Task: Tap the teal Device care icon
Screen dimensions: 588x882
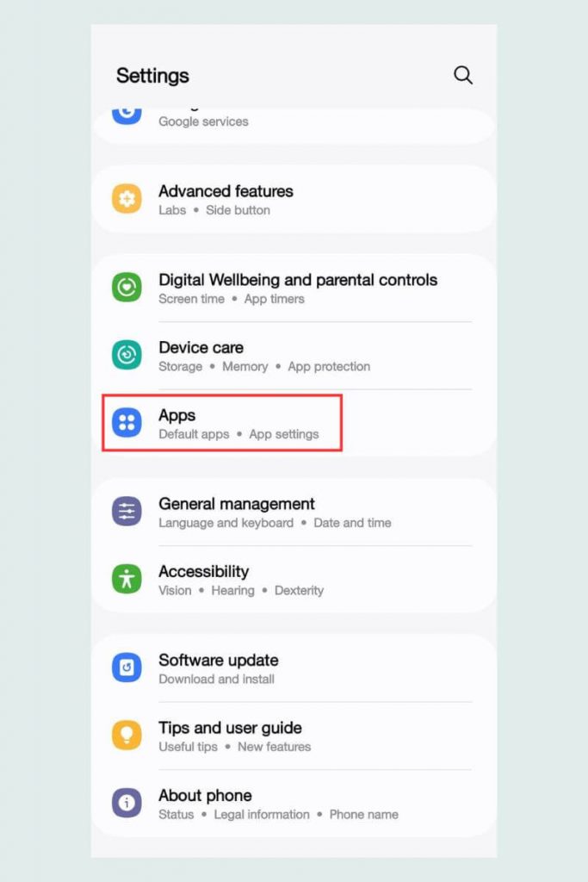Action: click(x=127, y=355)
